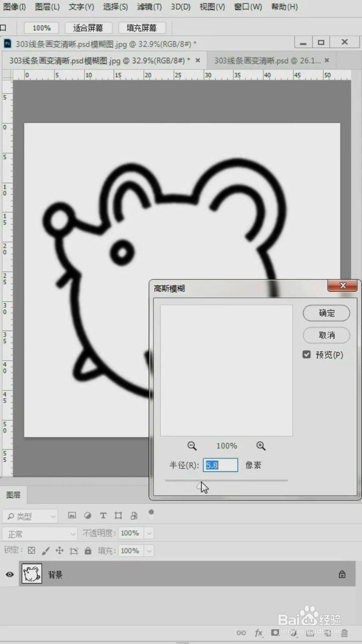
Task: Zoom out the Gaussian blur preview
Action: 192,446
